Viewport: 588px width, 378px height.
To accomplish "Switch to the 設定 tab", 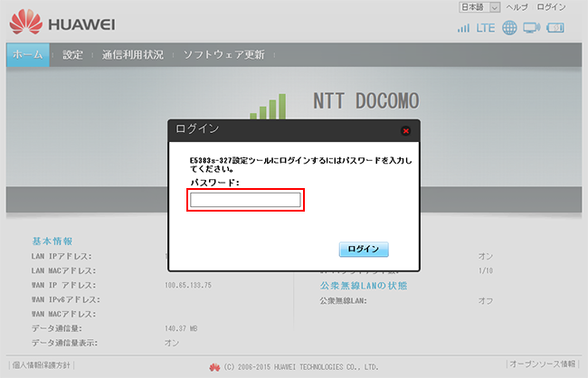I will [x=72, y=54].
